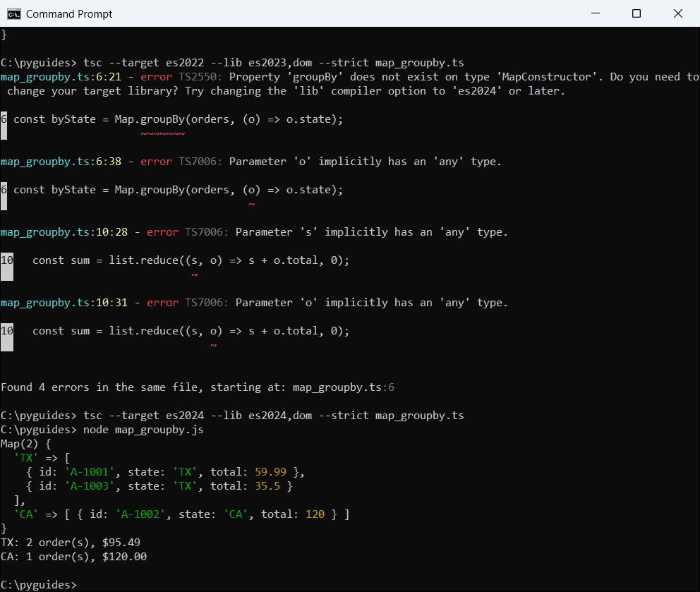
Task: Minimize the Command Prompt window
Action: coord(595,13)
